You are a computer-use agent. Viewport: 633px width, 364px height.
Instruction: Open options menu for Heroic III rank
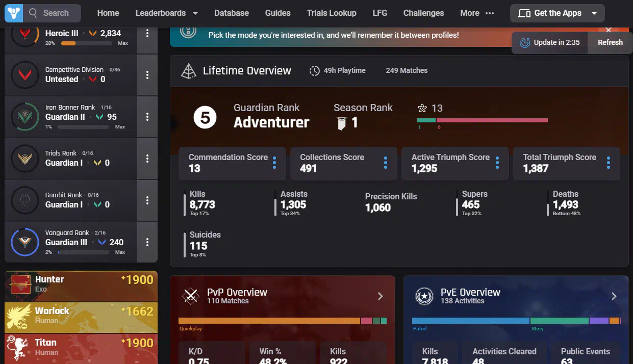coord(147,33)
